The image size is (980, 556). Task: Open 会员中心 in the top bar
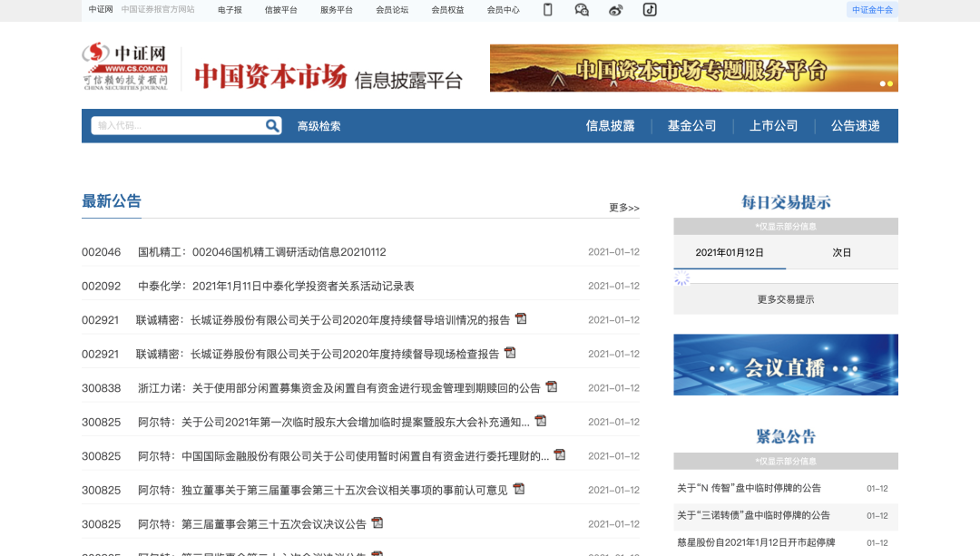pos(503,10)
